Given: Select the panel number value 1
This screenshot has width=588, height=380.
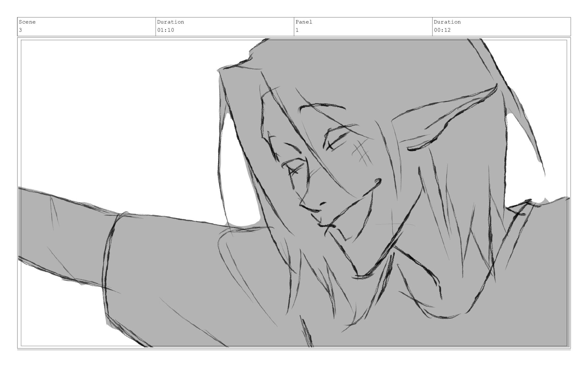Looking at the screenshot, I should 297,30.
